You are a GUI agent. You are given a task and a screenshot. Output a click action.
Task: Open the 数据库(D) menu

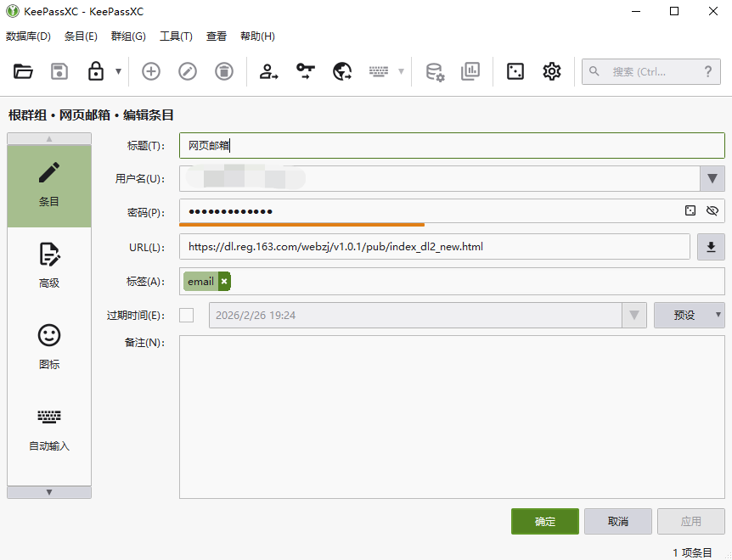[x=29, y=36]
